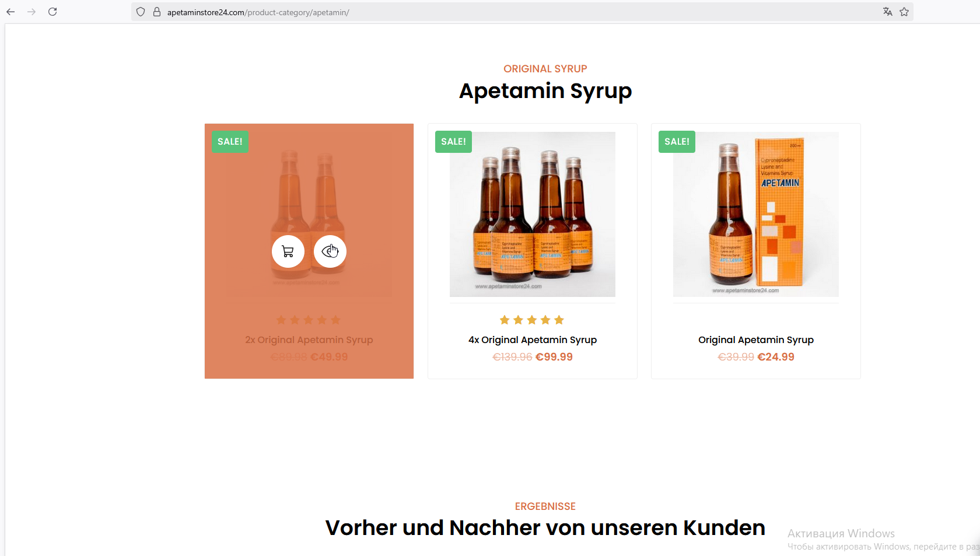Click the ORIGINAL SYRUP subtitle
The height and width of the screenshot is (556, 980).
[545, 69]
